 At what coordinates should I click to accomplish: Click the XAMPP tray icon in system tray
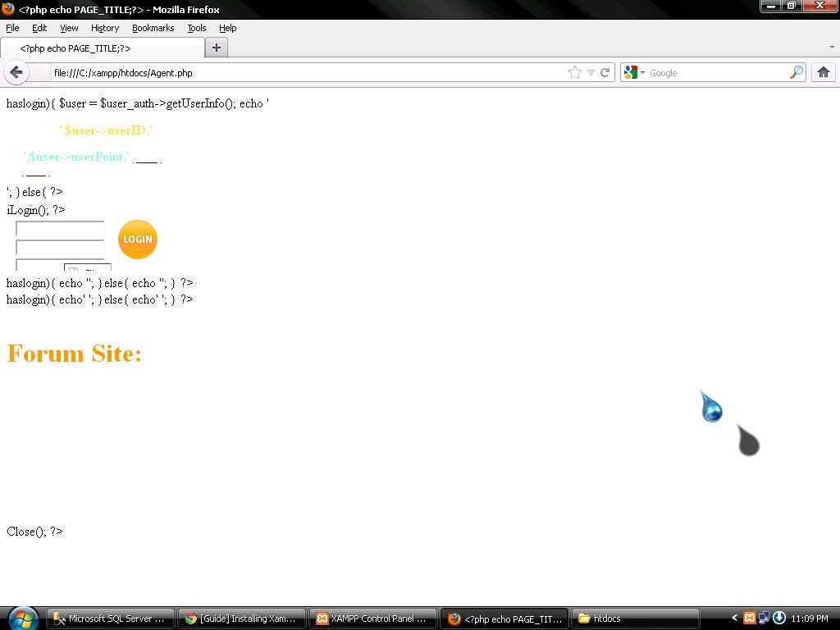[749, 618]
